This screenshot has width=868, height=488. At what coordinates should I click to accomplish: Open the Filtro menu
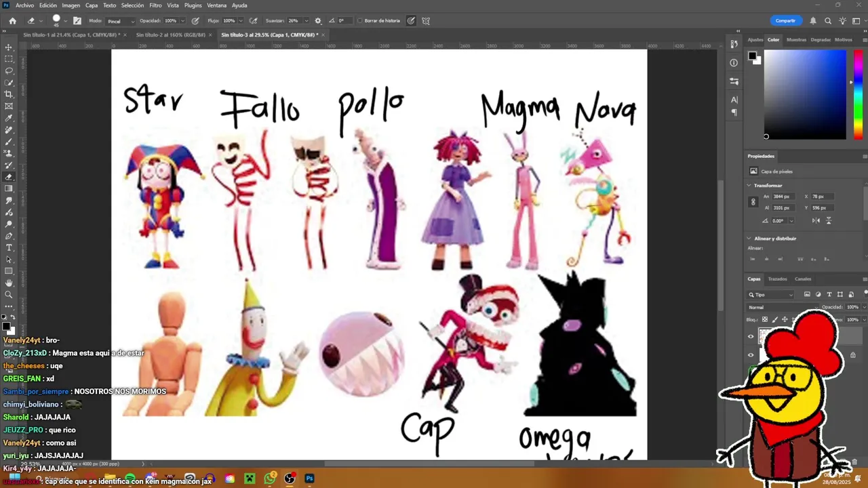coord(155,5)
